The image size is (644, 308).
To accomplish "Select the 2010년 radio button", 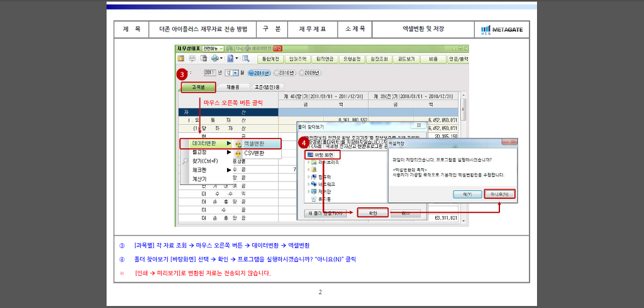I will tap(285, 73).
